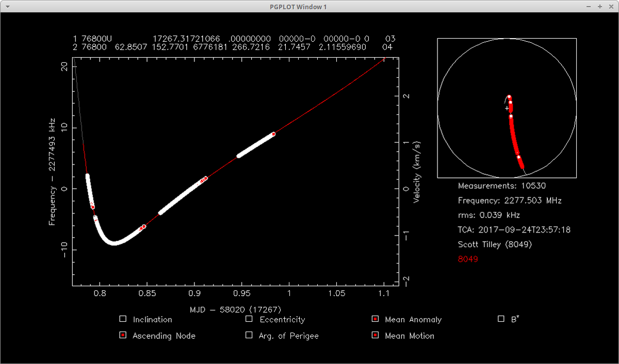This screenshot has width=619, height=364.
Task: Click the white cross marker in sky plot
Action: point(507,108)
